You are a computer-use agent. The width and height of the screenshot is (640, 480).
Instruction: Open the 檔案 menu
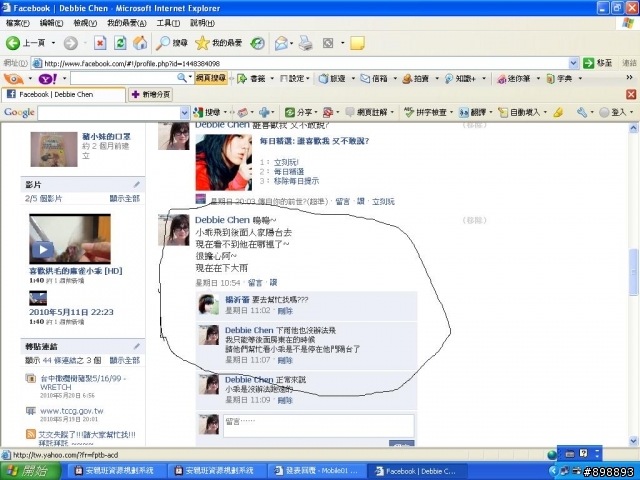pyautogui.click(x=18, y=23)
